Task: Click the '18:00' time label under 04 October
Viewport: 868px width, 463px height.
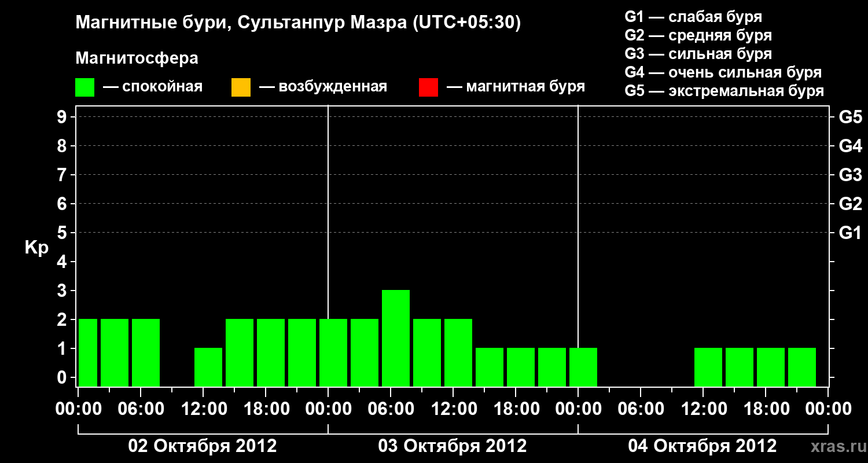Action: (x=766, y=409)
